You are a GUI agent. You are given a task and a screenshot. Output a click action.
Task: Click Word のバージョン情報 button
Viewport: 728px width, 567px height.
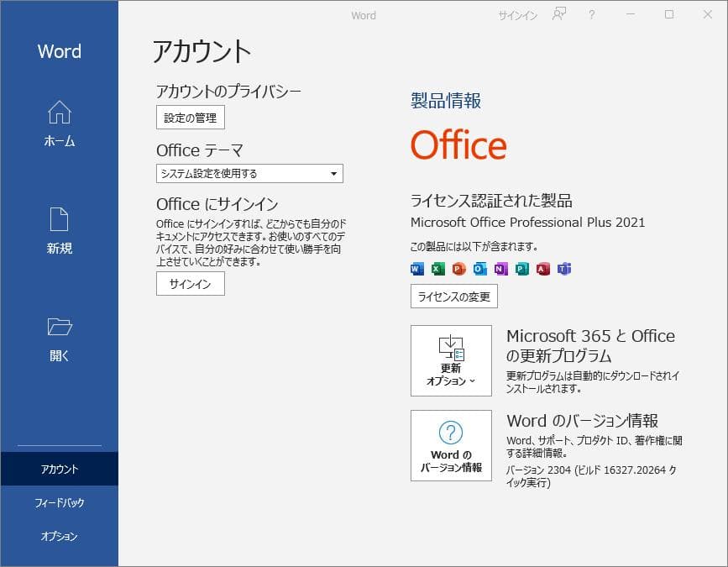point(450,445)
